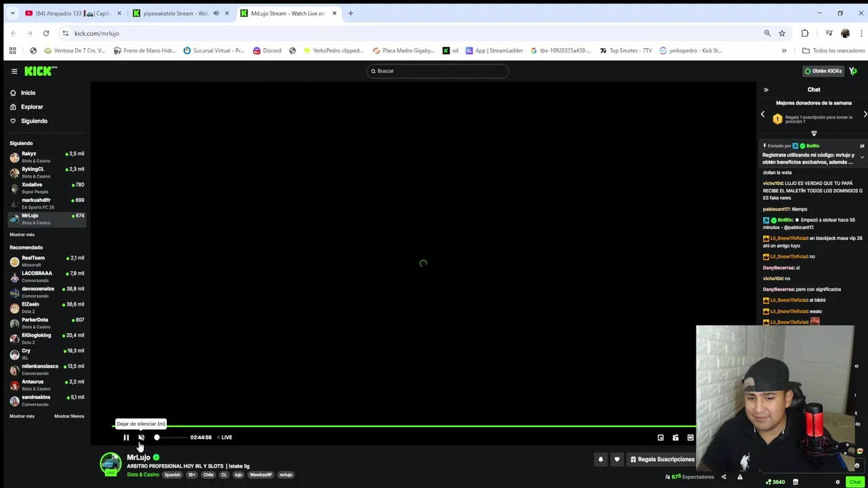This screenshot has height=488, width=868.
Task: Open Todos los marcadores folder
Action: click(833, 51)
